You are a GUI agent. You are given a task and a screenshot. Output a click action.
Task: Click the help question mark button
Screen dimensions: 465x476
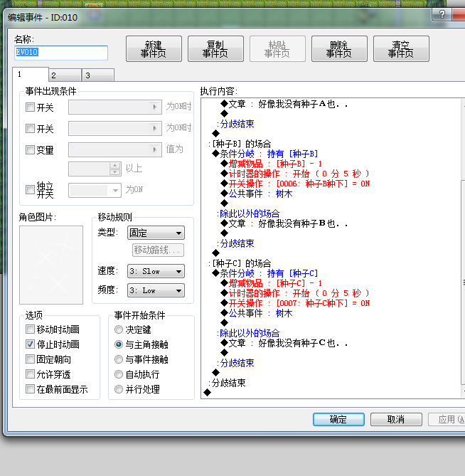click(442, 14)
